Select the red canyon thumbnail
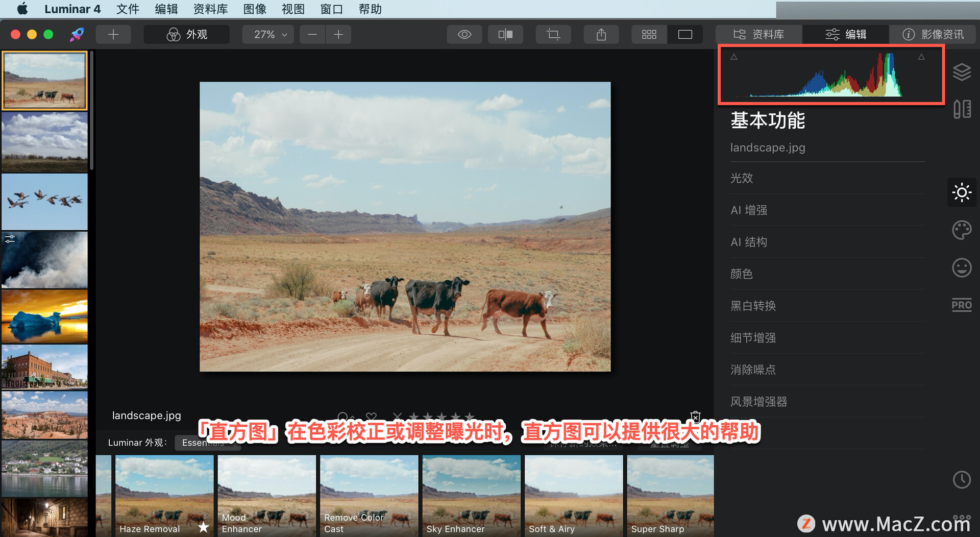Screen dimensions: 980x537 click(x=44, y=415)
